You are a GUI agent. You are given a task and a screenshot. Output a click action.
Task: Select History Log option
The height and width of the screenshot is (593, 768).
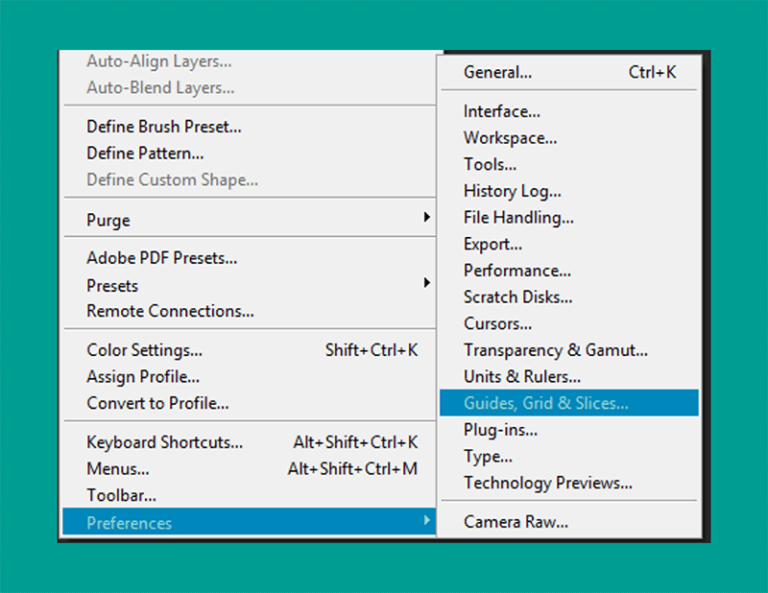pyautogui.click(x=569, y=190)
